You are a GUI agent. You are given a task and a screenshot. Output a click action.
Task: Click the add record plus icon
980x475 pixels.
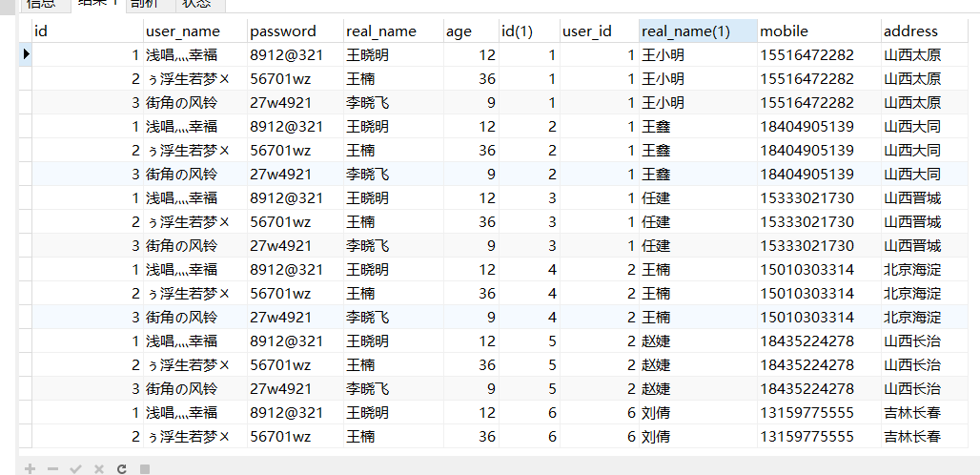click(30, 468)
